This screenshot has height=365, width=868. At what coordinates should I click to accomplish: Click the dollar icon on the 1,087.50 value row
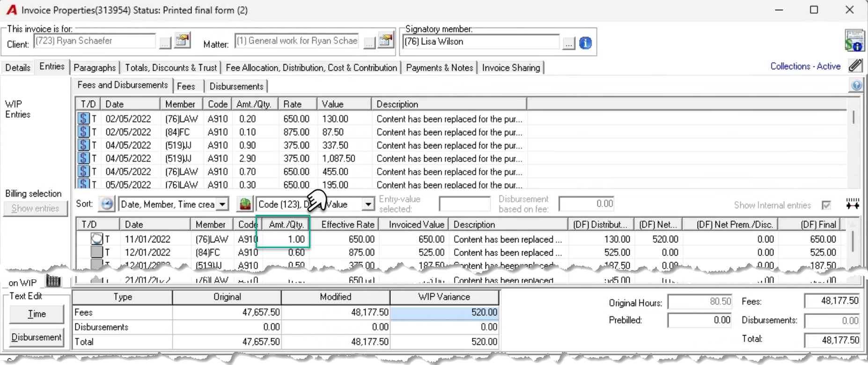83,158
